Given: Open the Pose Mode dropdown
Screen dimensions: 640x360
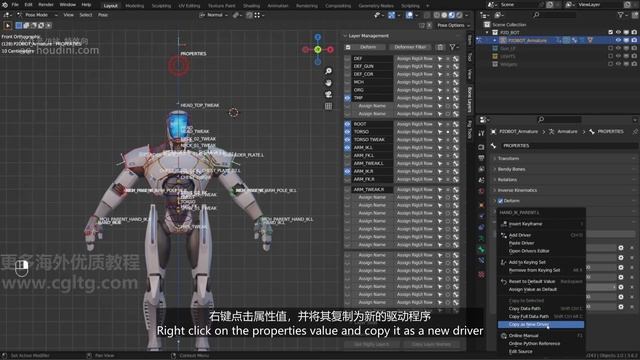Looking at the screenshot, I should click(38, 15).
